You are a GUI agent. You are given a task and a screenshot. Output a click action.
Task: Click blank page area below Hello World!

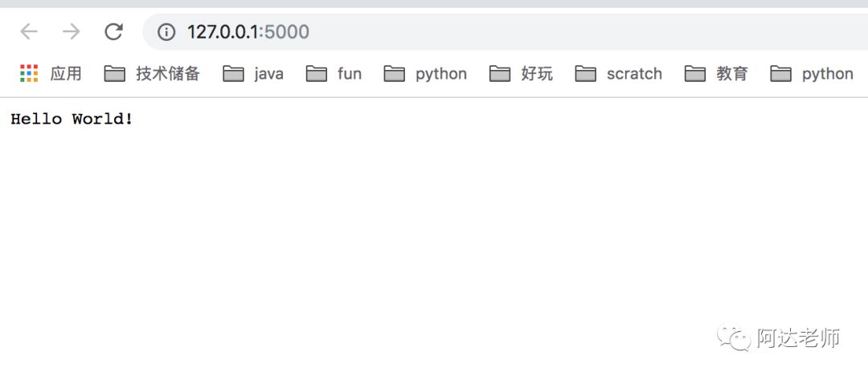coord(387,232)
